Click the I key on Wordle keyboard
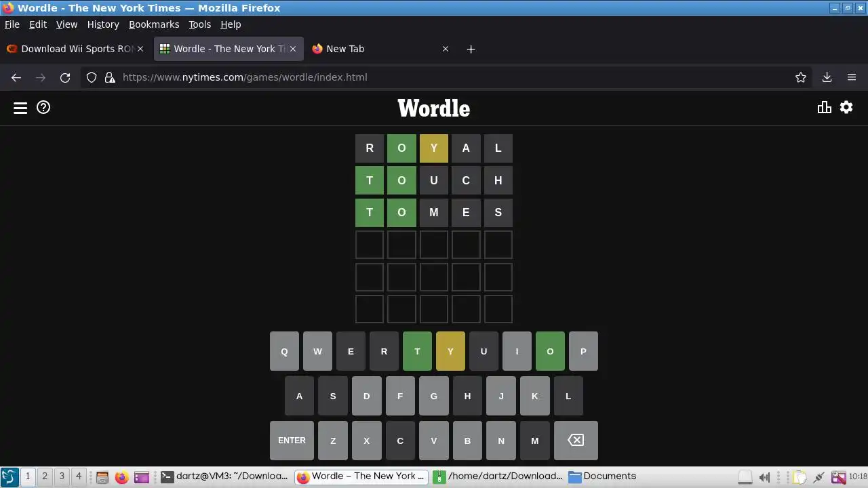Viewport: 868px width, 488px height. click(517, 351)
